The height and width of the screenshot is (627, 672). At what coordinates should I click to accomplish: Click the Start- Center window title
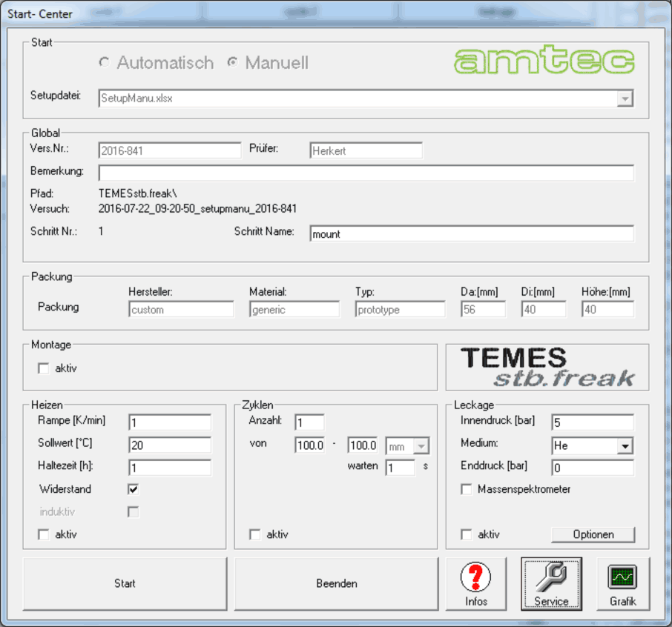point(40,13)
